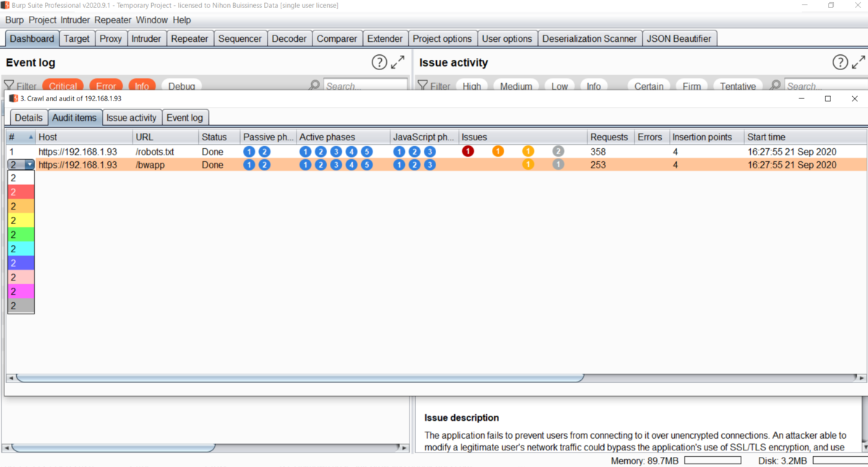Toggle the Firm confidence filter

[692, 86]
